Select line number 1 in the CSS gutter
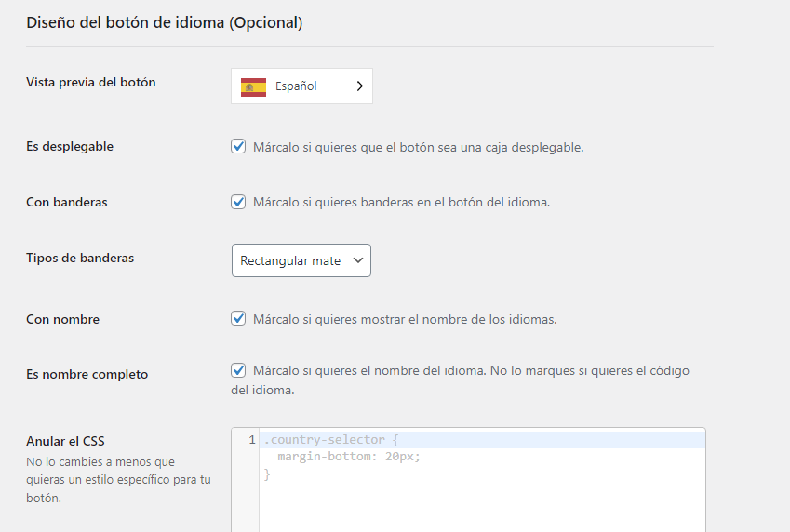This screenshot has width=790, height=532. [x=251, y=440]
